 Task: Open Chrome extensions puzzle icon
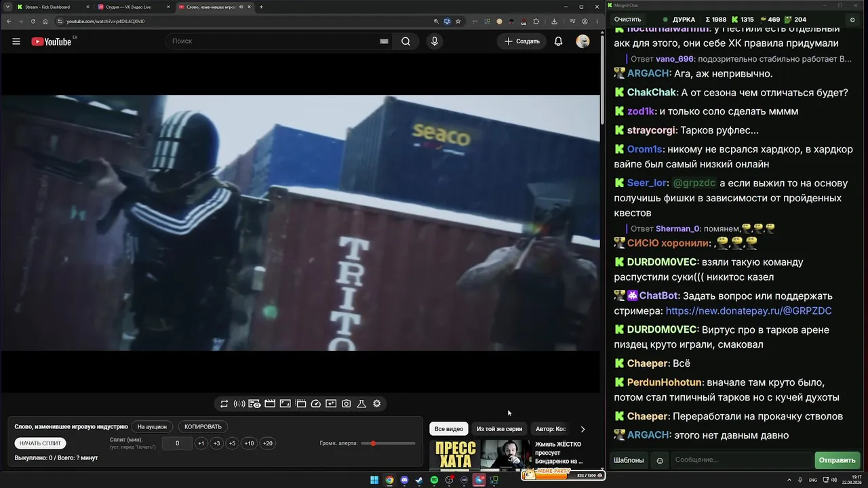click(x=536, y=21)
